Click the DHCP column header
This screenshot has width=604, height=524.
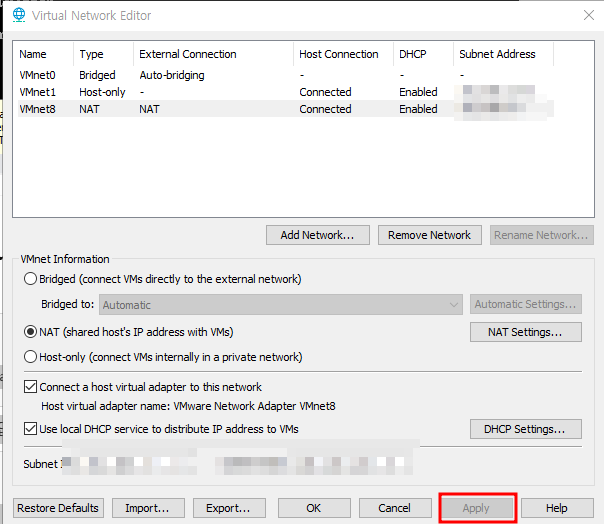coord(423,54)
